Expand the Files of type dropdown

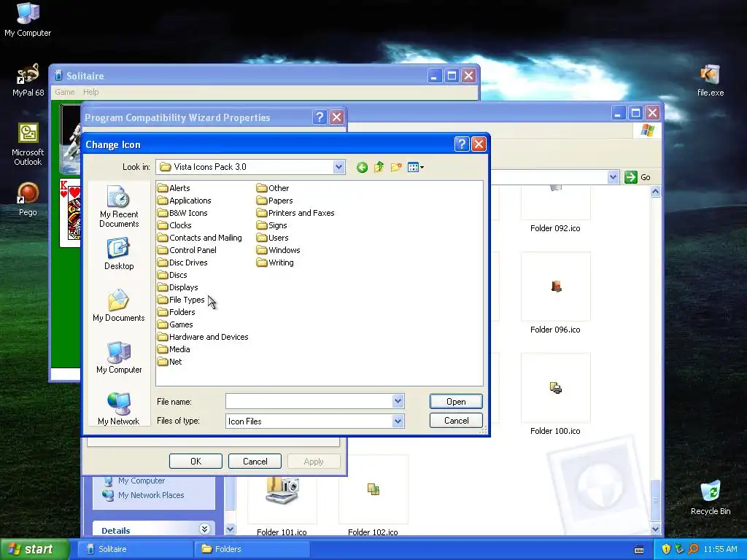click(x=398, y=421)
